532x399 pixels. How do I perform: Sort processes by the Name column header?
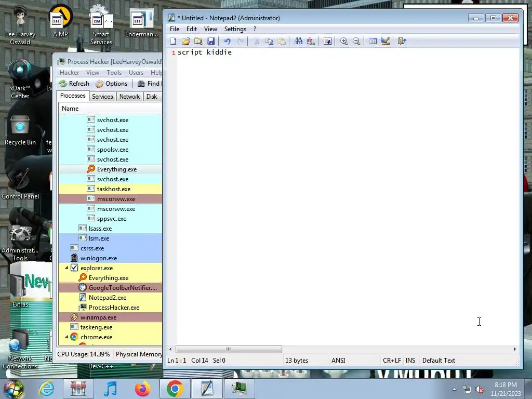tap(110, 109)
